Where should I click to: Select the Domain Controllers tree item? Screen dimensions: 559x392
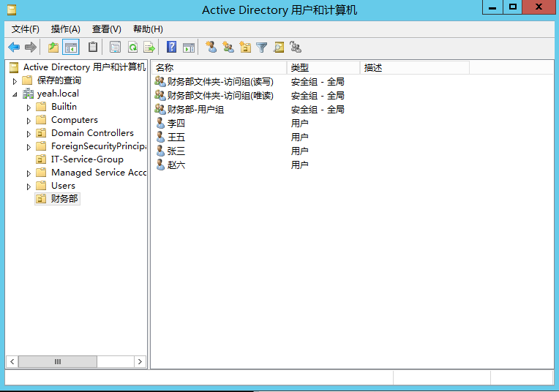click(x=92, y=133)
